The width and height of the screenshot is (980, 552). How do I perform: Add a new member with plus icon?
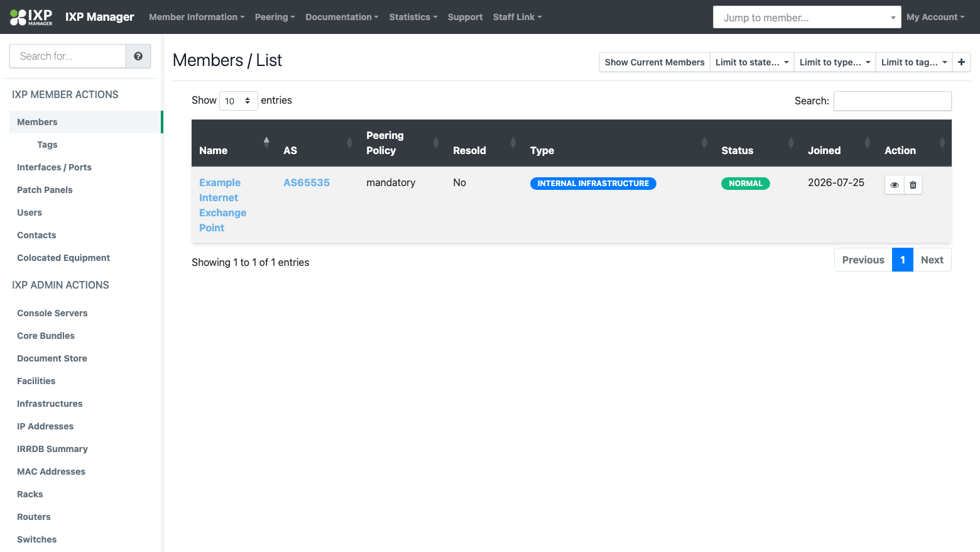tap(961, 62)
